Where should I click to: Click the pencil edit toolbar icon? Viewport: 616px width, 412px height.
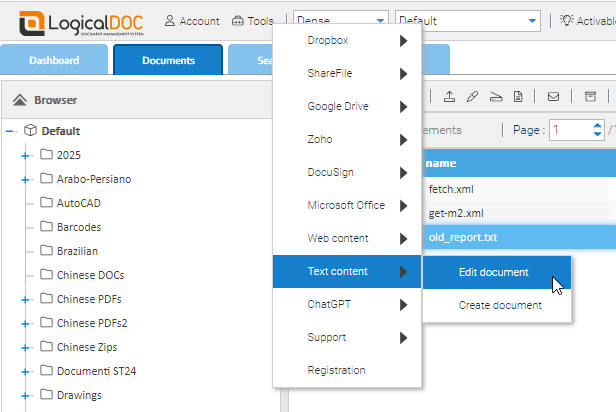(x=473, y=96)
